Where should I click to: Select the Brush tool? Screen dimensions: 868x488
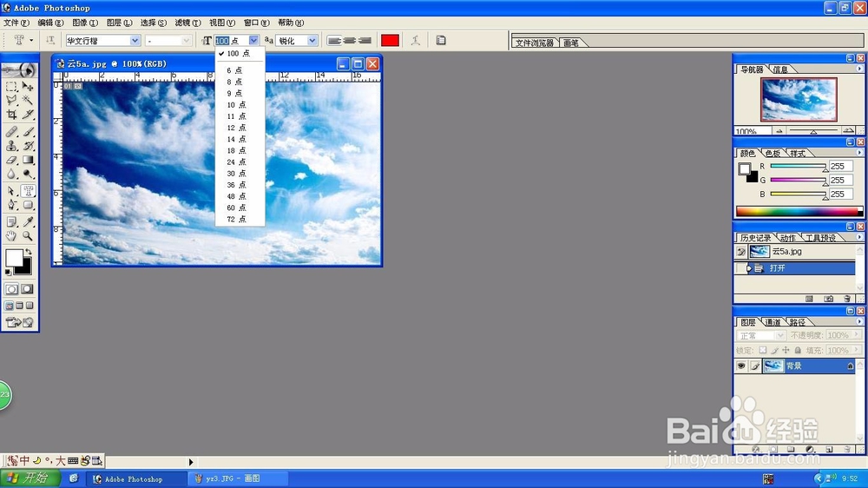pos(28,132)
